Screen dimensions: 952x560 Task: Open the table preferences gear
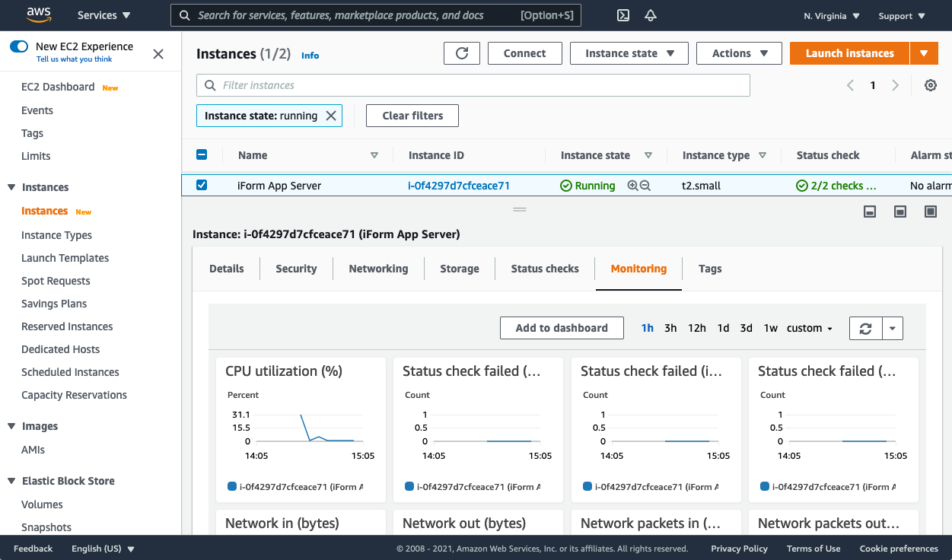point(931,85)
